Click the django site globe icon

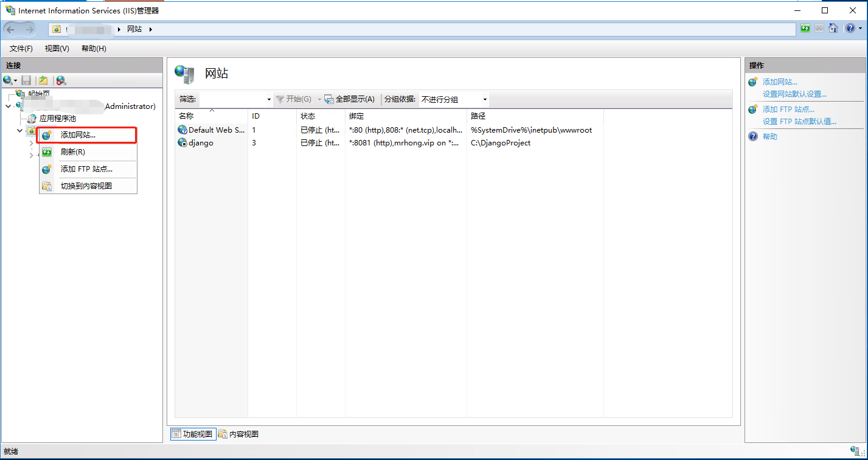(x=182, y=143)
